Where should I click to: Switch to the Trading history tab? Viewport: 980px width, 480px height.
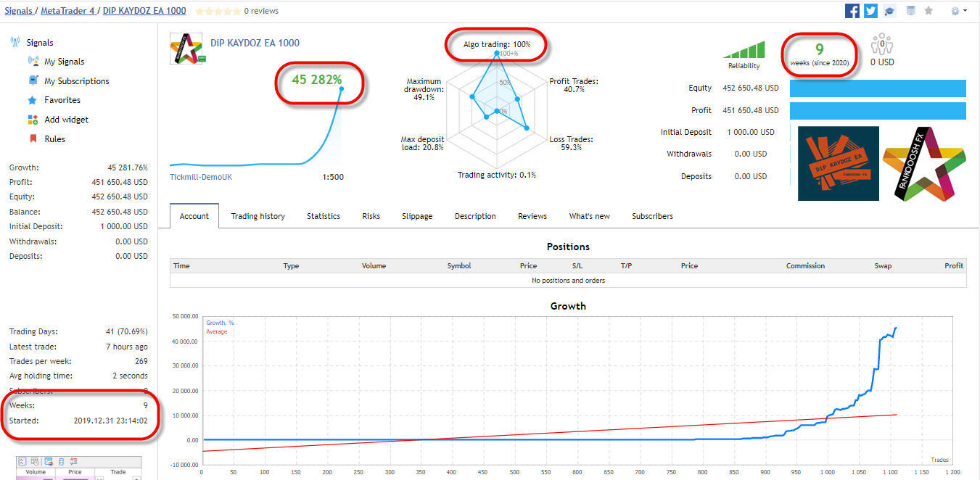258,216
